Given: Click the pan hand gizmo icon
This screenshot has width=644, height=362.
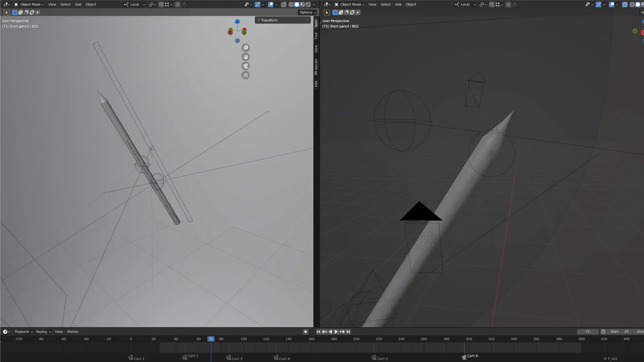Looking at the screenshot, I should (246, 57).
